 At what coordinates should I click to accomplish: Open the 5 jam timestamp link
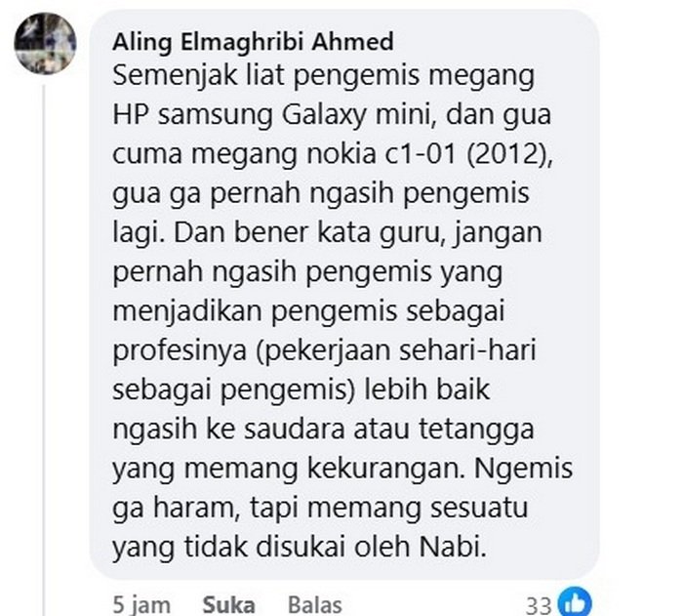point(141,605)
